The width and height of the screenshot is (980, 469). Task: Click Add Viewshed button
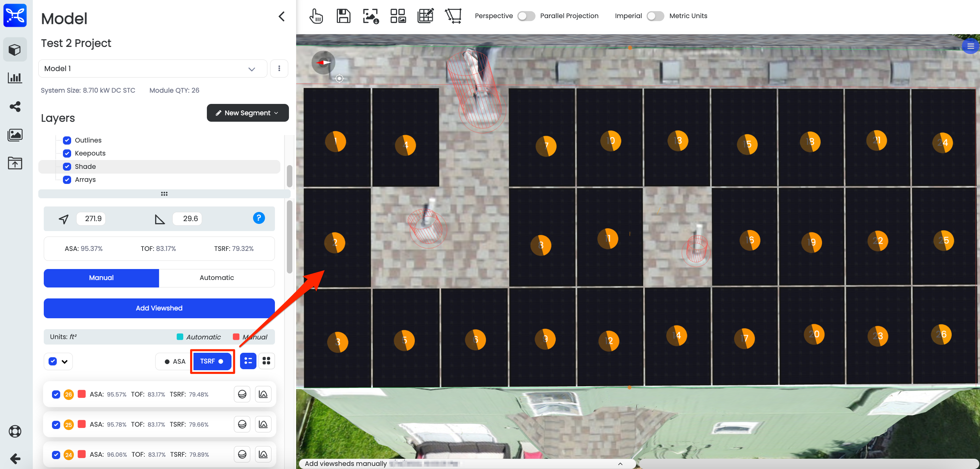(159, 308)
